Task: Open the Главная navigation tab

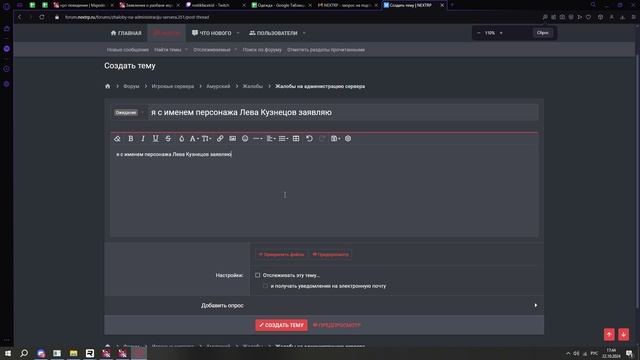Action: pos(126,33)
